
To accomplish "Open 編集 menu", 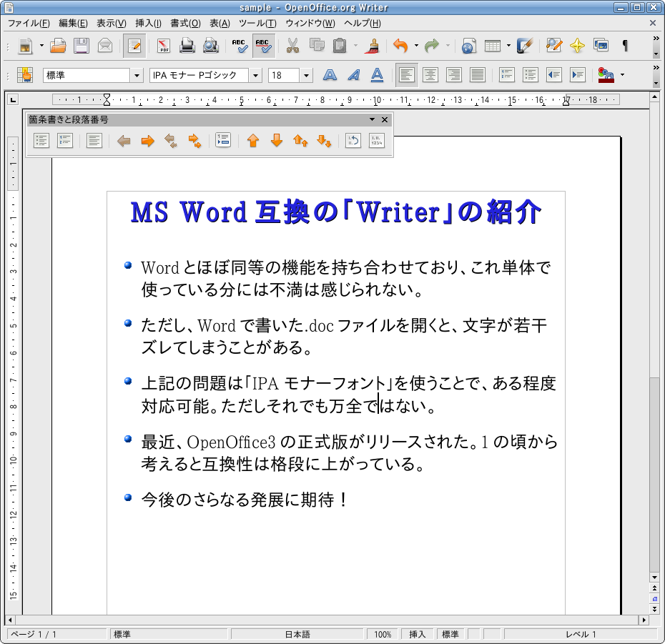I will [73, 24].
